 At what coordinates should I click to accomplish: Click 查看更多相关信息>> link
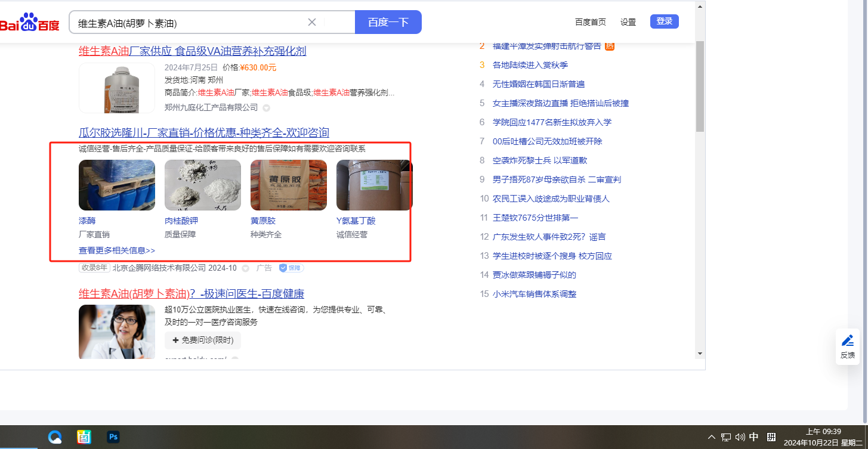117,250
